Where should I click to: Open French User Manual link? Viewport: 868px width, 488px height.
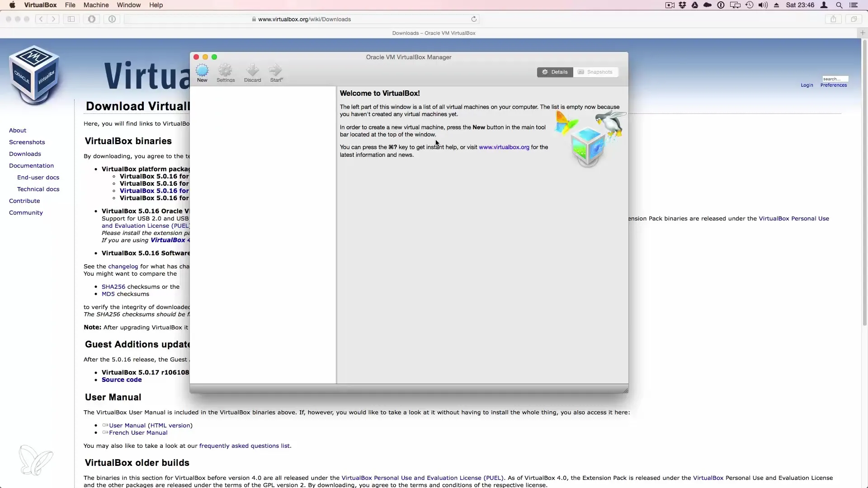(x=138, y=433)
